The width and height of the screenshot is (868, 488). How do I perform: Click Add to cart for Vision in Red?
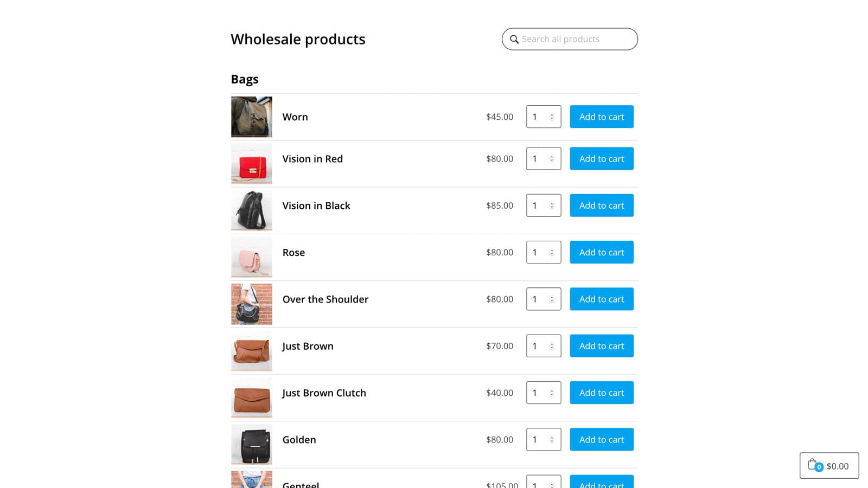(601, 158)
